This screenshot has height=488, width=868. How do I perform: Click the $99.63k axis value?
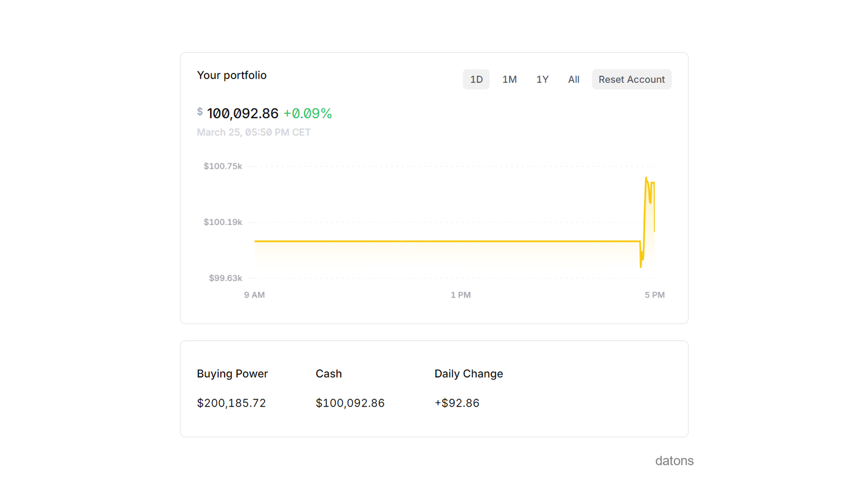click(x=225, y=278)
